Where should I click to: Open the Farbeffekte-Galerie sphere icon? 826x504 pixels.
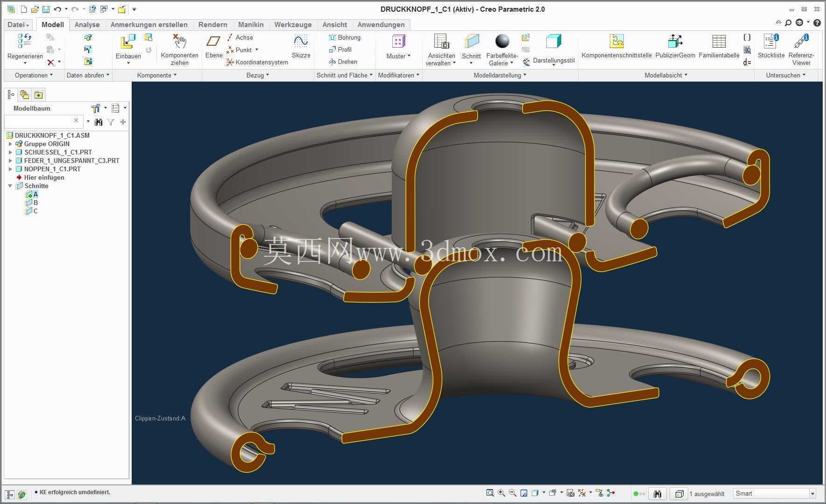[502, 42]
